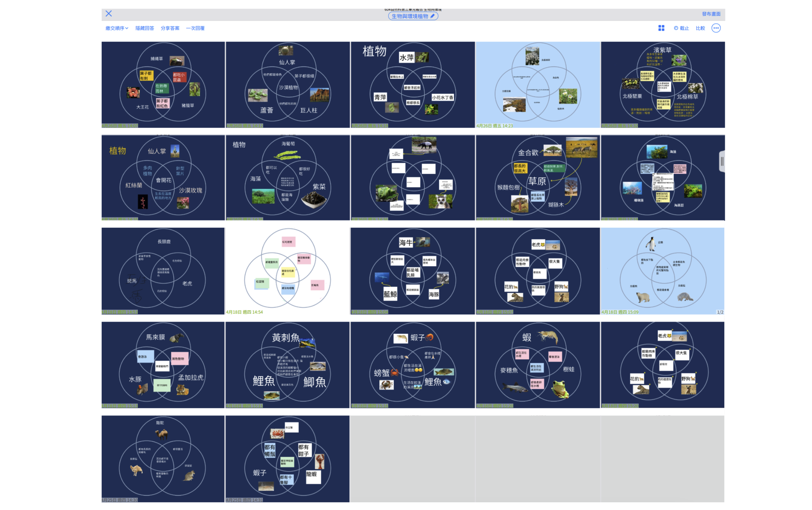Screen dimensions: 812x510
Task: Click 比較 compare option
Action: coord(700,28)
